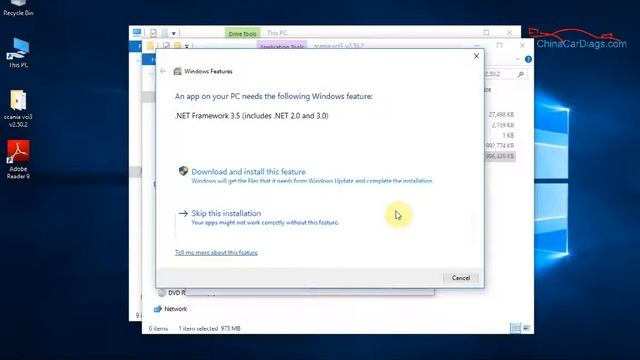This screenshot has width=640, height=360.
Task: Select the This PC desktop icon
Action: point(18,53)
